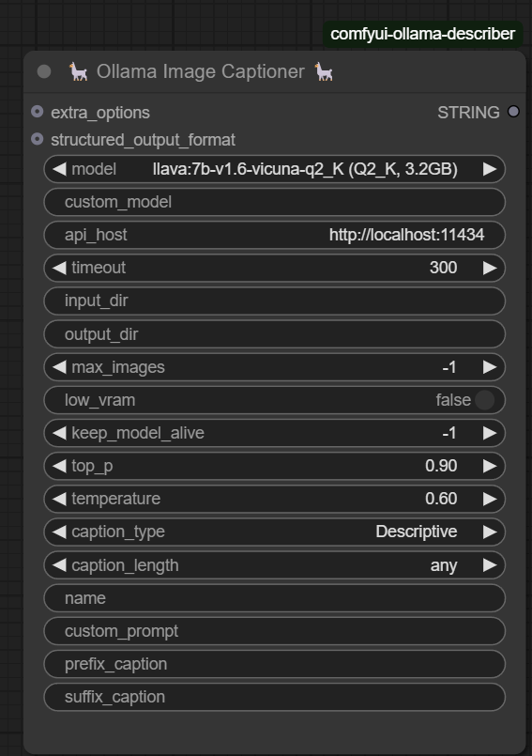
Task: Decrease keep_model_alive with left arrow
Action: 59,433
